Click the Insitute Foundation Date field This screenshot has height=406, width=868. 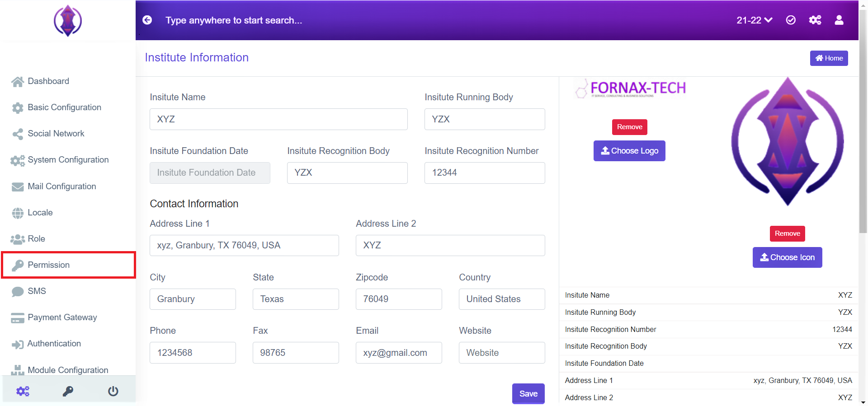coord(210,173)
